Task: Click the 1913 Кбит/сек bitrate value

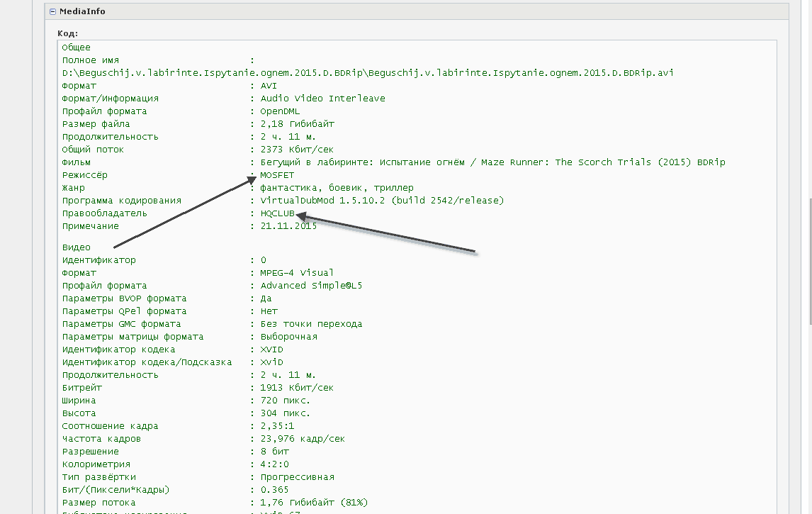Action: click(x=297, y=388)
